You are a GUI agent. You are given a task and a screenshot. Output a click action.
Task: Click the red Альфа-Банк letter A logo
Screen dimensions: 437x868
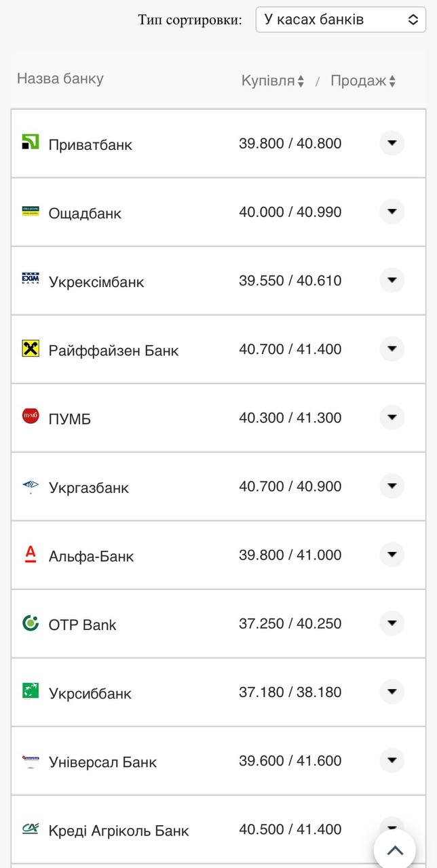pos(30,555)
